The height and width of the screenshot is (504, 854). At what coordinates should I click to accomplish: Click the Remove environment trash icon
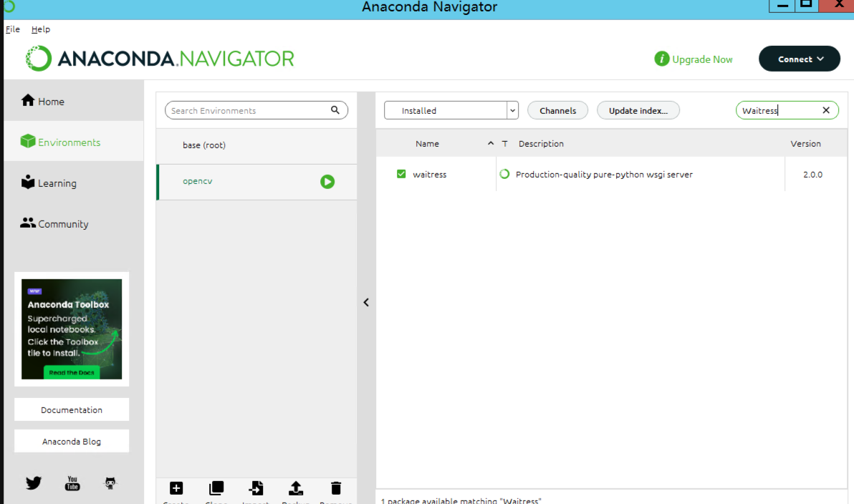point(336,488)
